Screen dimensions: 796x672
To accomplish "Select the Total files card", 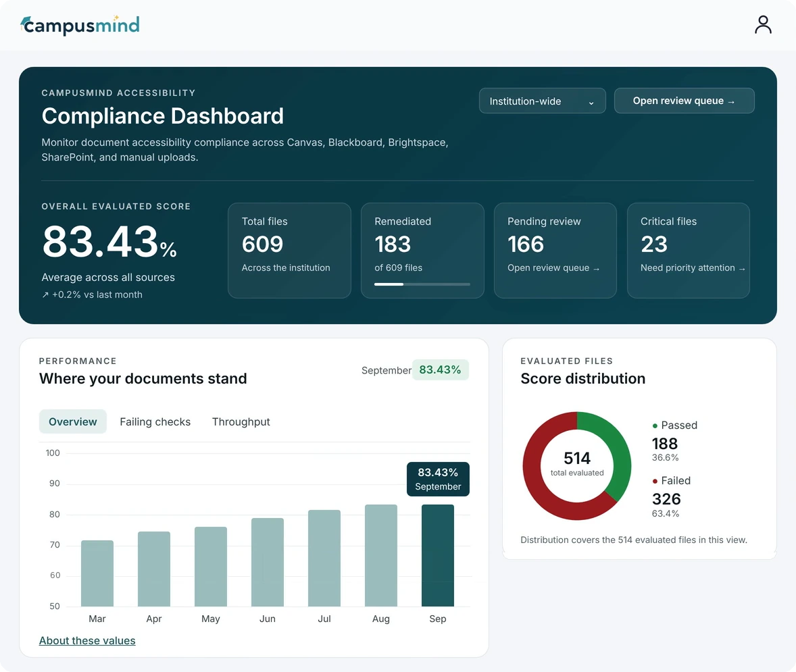I will tap(289, 250).
